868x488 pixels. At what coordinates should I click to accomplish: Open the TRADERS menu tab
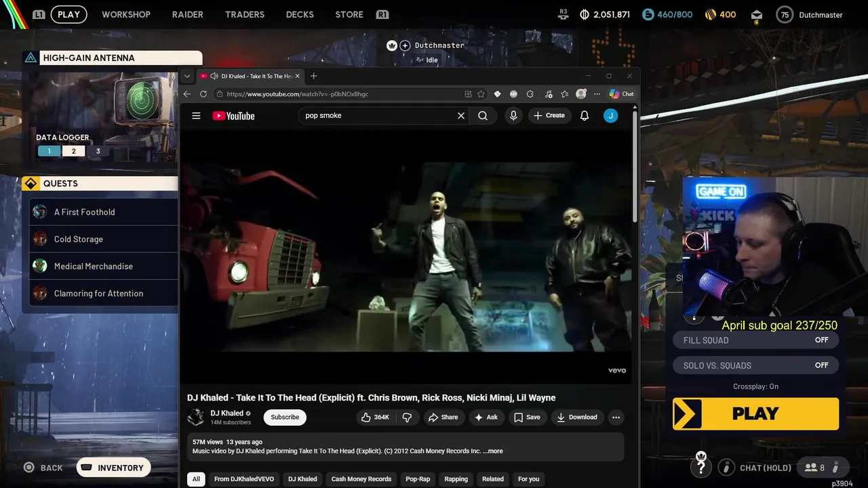245,14
